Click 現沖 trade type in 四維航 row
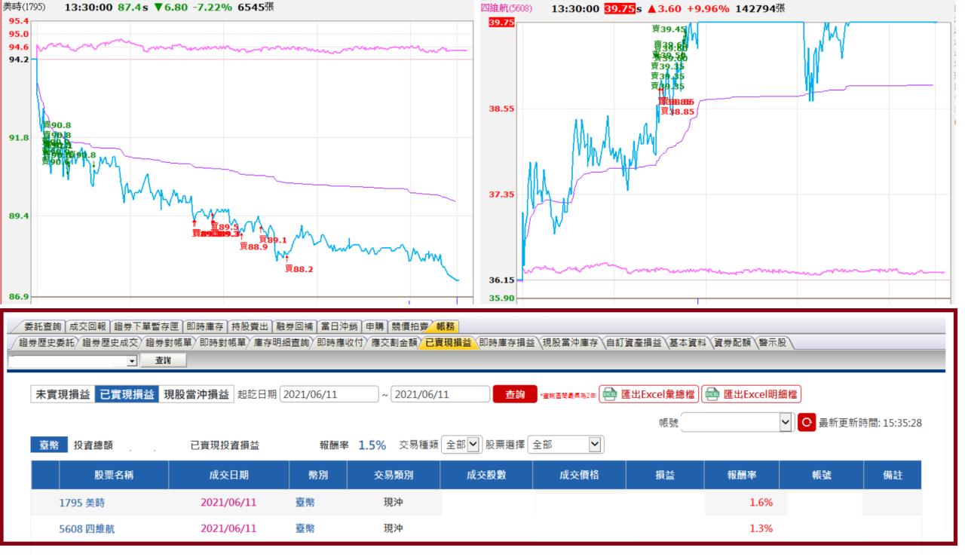 coord(393,528)
